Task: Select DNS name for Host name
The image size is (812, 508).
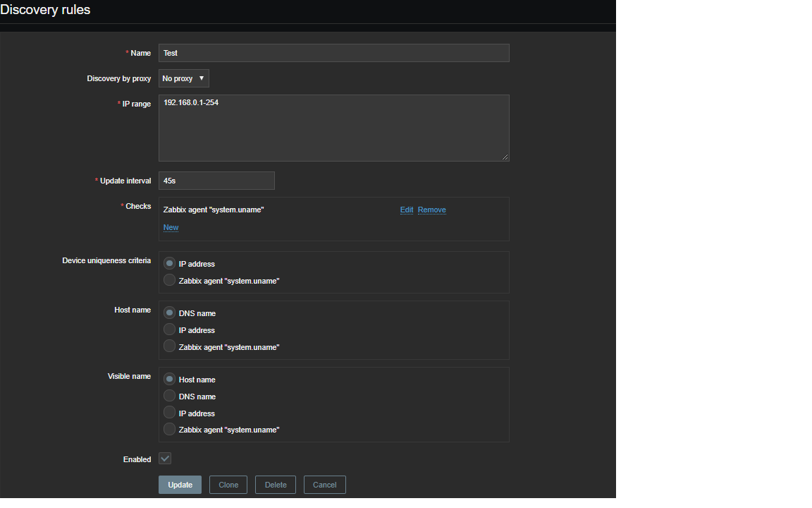Action: (x=169, y=313)
